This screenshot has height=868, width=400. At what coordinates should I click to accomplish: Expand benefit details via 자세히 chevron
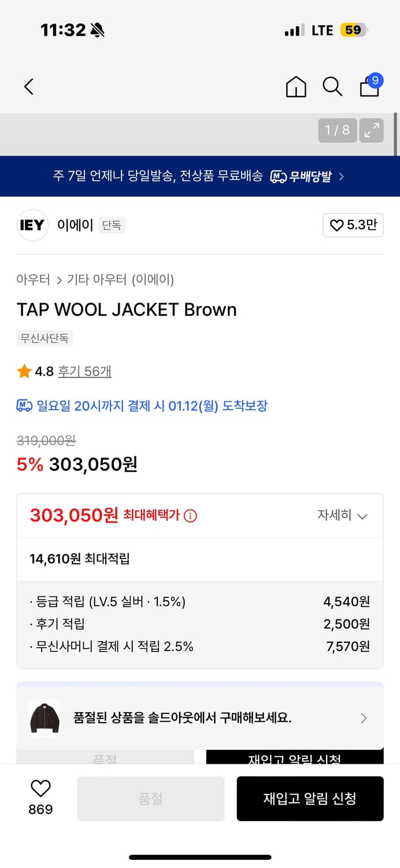pos(362,515)
